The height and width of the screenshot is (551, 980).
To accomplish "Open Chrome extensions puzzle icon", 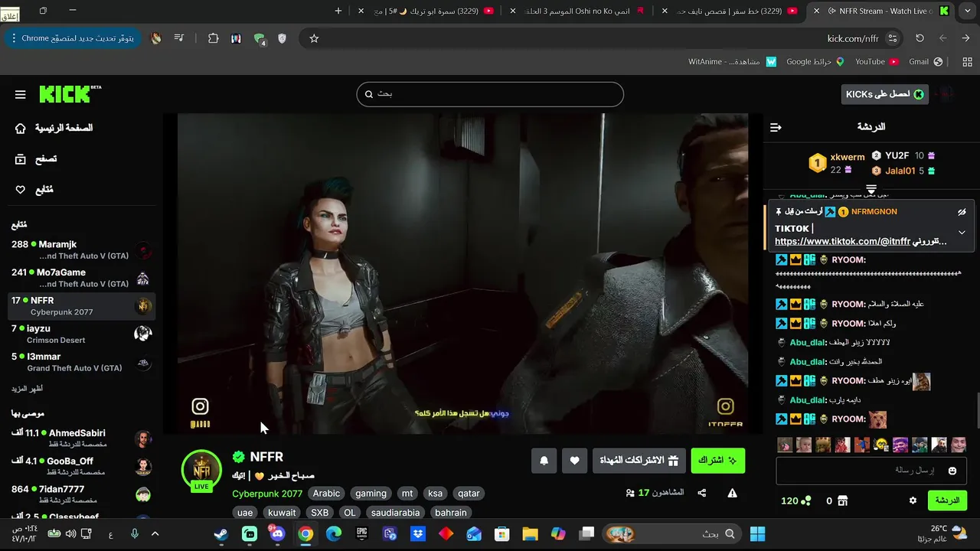I will pyautogui.click(x=213, y=38).
